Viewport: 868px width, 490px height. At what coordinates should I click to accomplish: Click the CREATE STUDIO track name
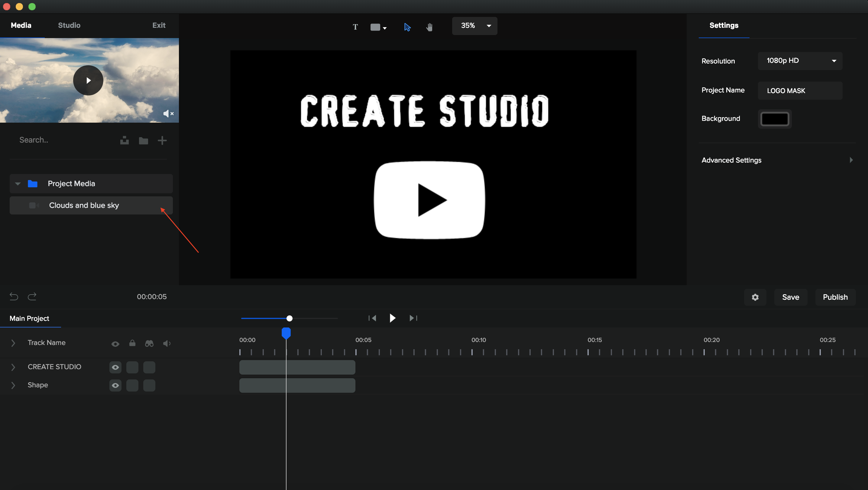point(54,367)
